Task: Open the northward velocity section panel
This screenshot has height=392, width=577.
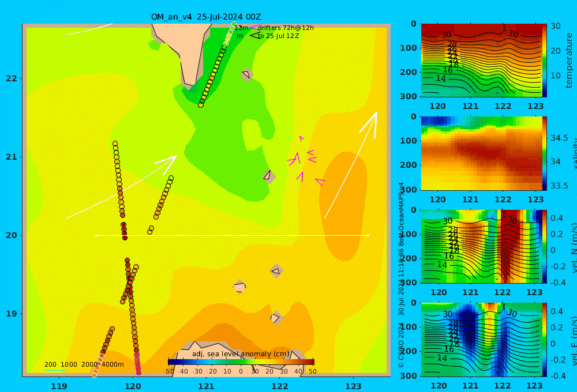Action: click(481, 246)
